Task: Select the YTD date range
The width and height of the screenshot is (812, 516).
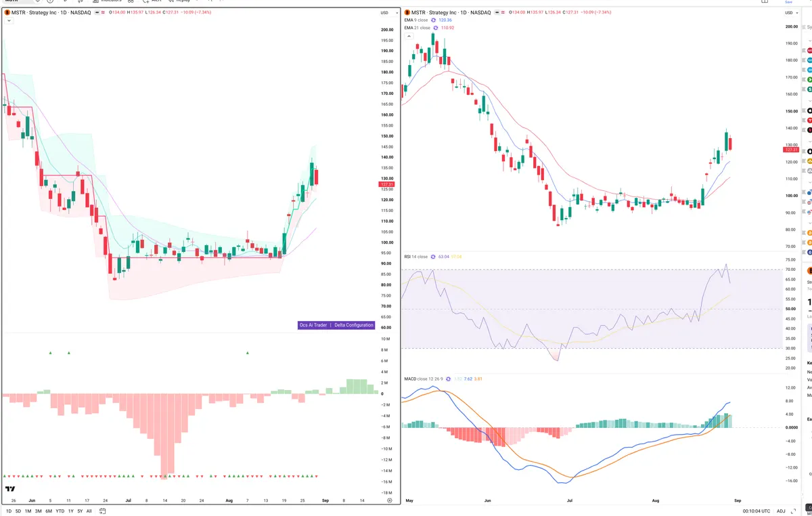Action: [x=60, y=511]
